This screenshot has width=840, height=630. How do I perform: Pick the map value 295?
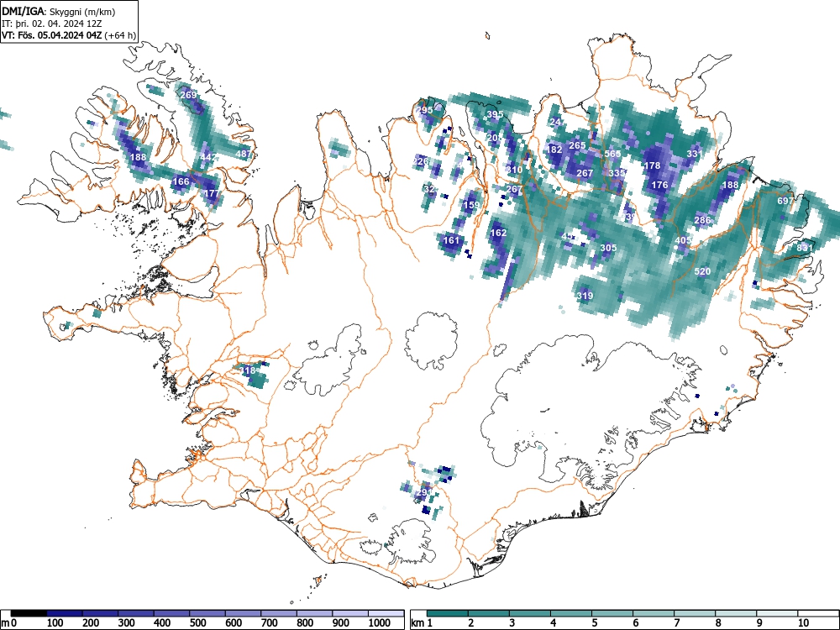click(x=424, y=110)
